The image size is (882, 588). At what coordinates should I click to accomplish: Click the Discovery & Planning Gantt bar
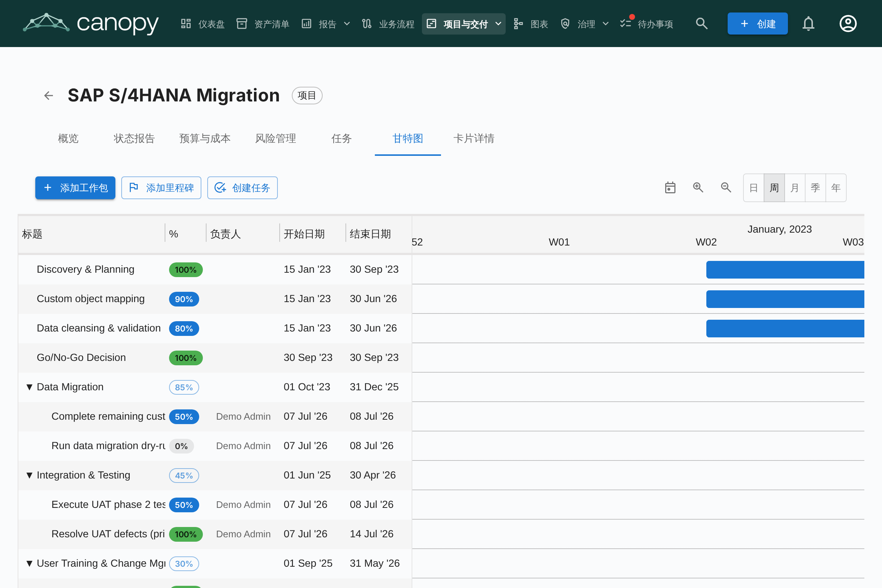[x=785, y=270]
